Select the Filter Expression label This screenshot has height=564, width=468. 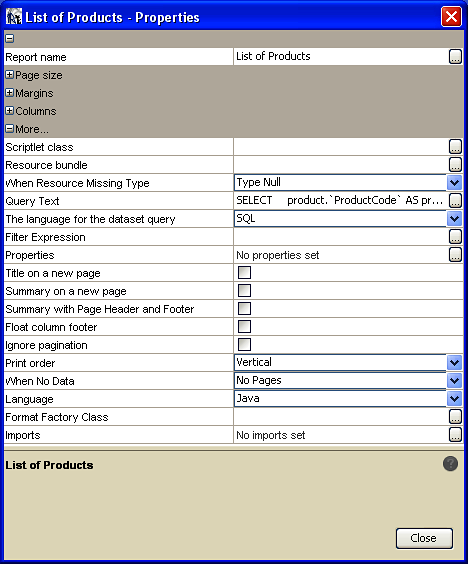[x=45, y=237]
